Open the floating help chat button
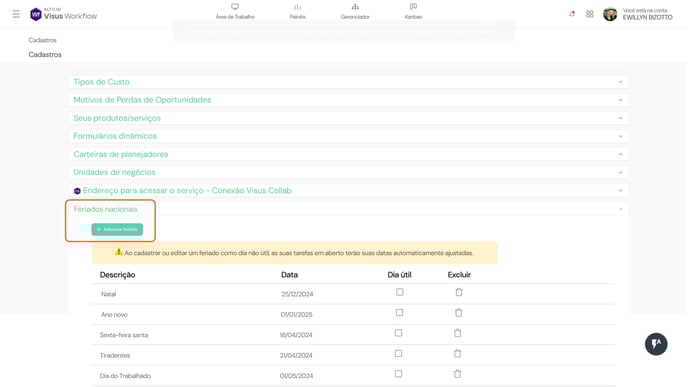Screen dimensions: 688x387 [x=656, y=344]
